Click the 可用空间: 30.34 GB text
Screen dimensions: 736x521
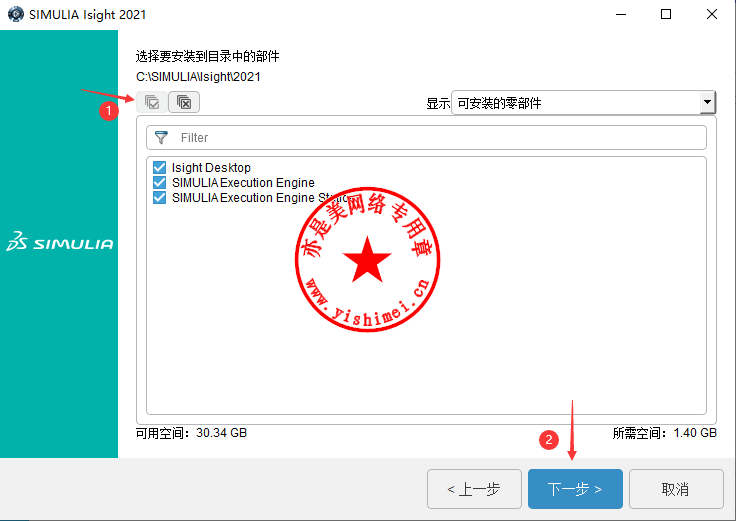click(x=192, y=433)
